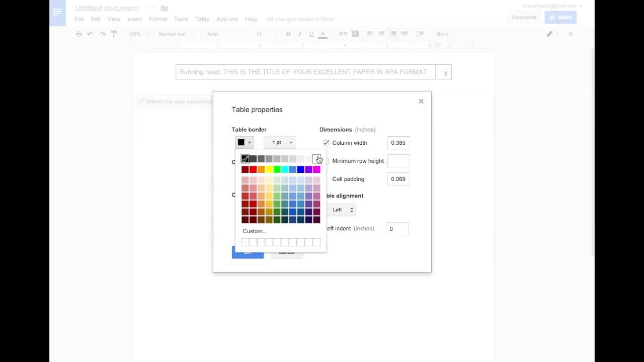Image resolution: width=644 pixels, height=362 pixels.
Task: Open the Docs home menu icon
Action: point(57,13)
